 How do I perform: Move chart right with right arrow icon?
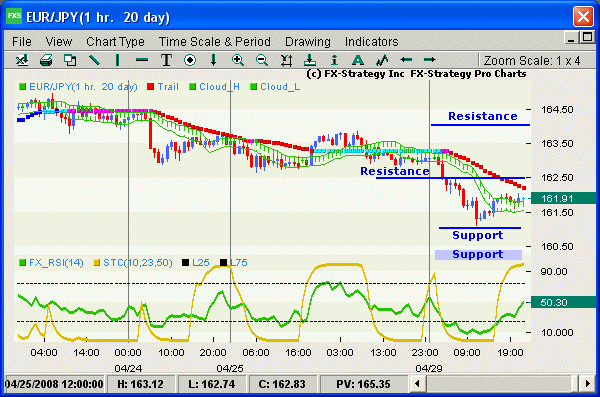click(x=429, y=60)
